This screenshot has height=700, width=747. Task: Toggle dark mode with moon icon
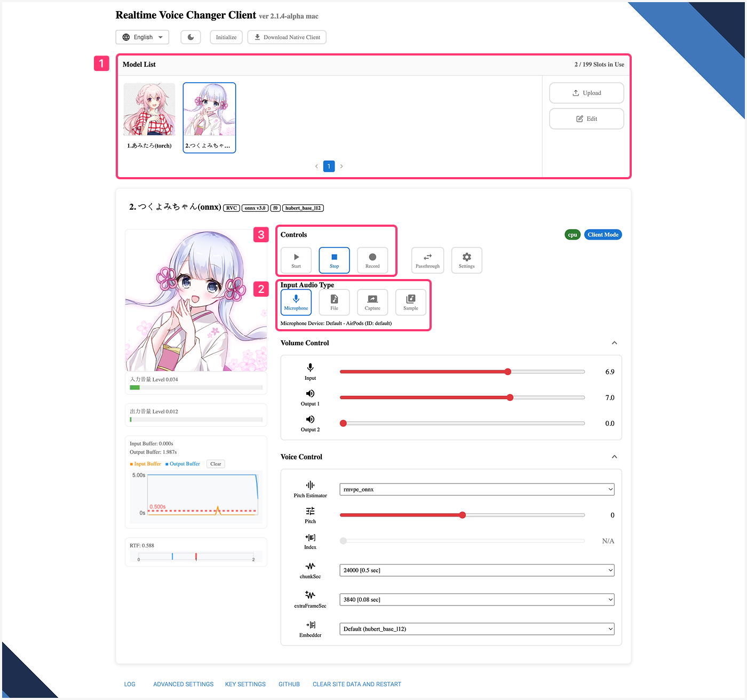(190, 37)
